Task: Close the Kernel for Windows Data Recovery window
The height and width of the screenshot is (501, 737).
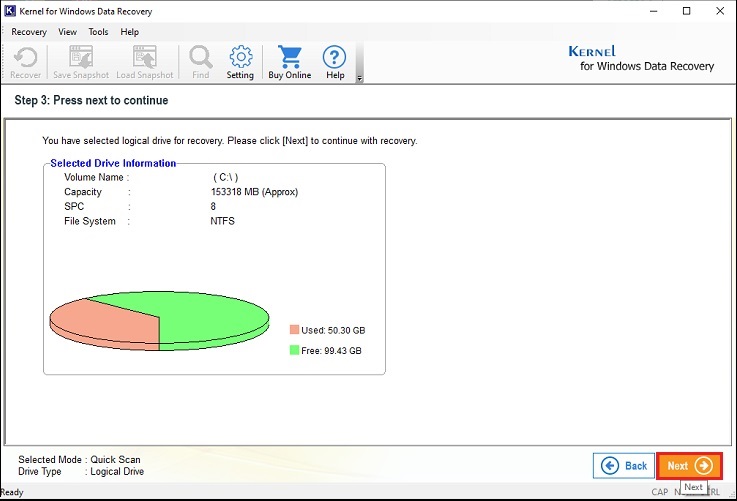Action: pos(720,11)
